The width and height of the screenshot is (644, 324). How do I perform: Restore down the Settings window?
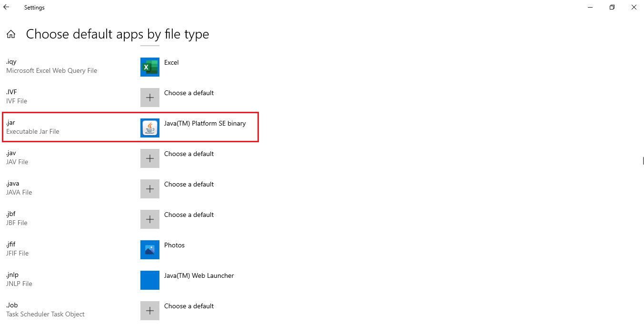click(x=612, y=7)
